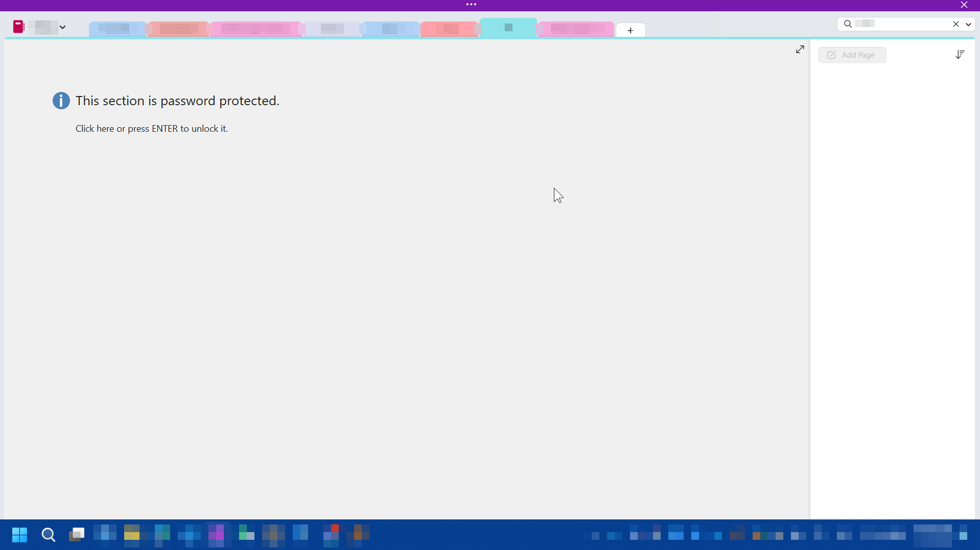Open the search scope dropdown arrow
The width and height of the screenshot is (980, 550).
(968, 24)
